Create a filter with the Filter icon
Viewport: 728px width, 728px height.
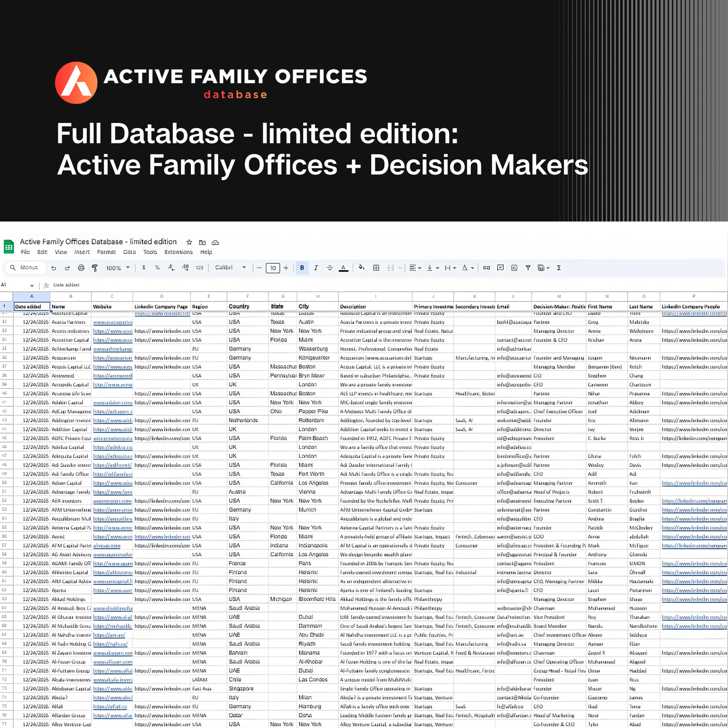coord(528,268)
